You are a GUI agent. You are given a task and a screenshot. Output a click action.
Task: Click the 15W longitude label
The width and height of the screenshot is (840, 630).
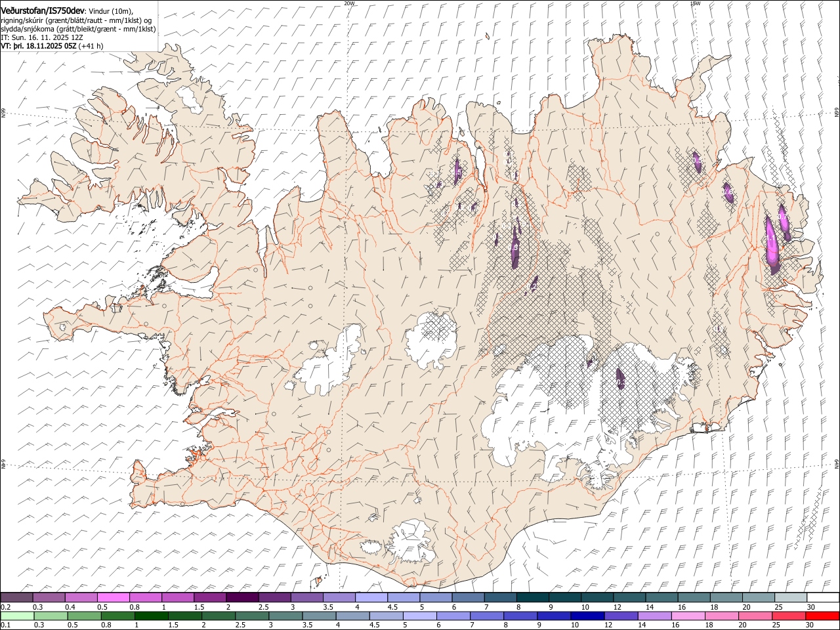pos(695,3)
